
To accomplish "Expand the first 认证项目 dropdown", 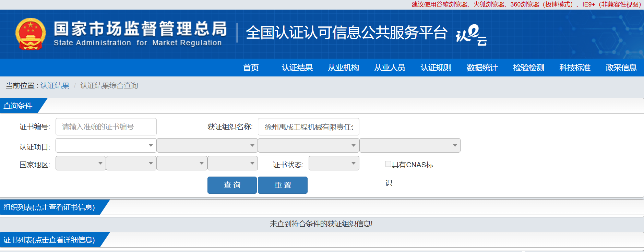I will (106, 145).
